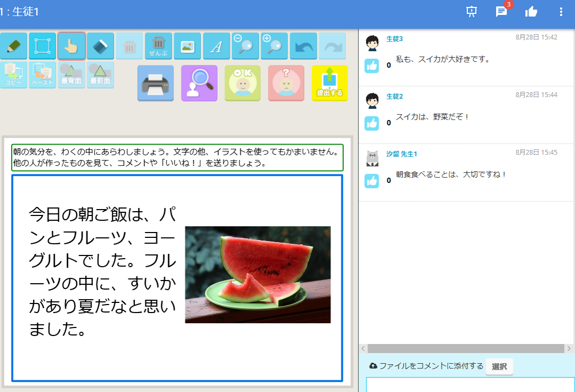The height and width of the screenshot is (392, 575).
Task: Insert an image with the picture icon
Action: 187,46
